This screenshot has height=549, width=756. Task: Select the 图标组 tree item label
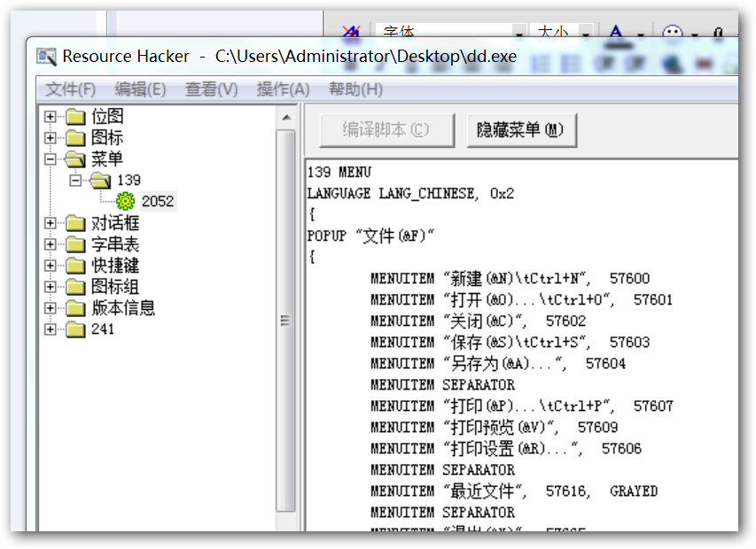115,287
